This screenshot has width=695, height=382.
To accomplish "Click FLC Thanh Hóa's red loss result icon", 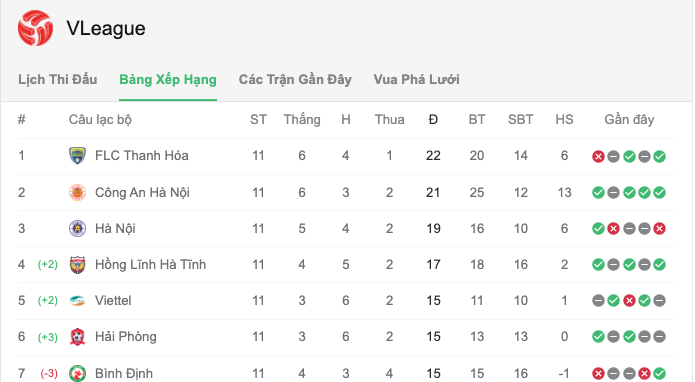I will click(598, 156).
